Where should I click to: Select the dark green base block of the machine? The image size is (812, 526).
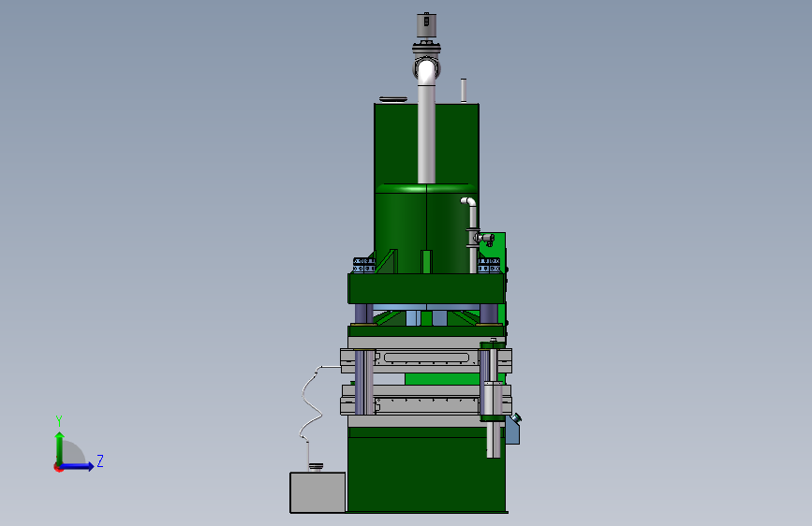point(426,474)
